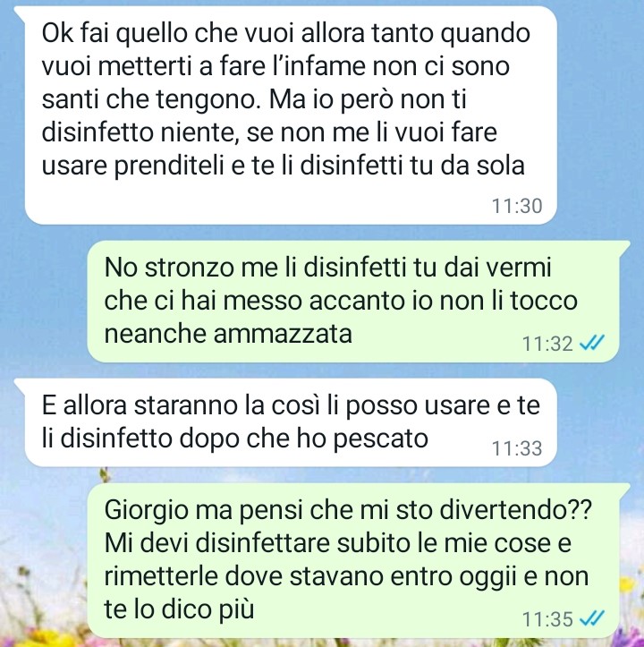Image resolution: width=644 pixels, height=647 pixels.
Task: Select the message starting "Ok fai quello che vuoi"
Action: point(291,115)
